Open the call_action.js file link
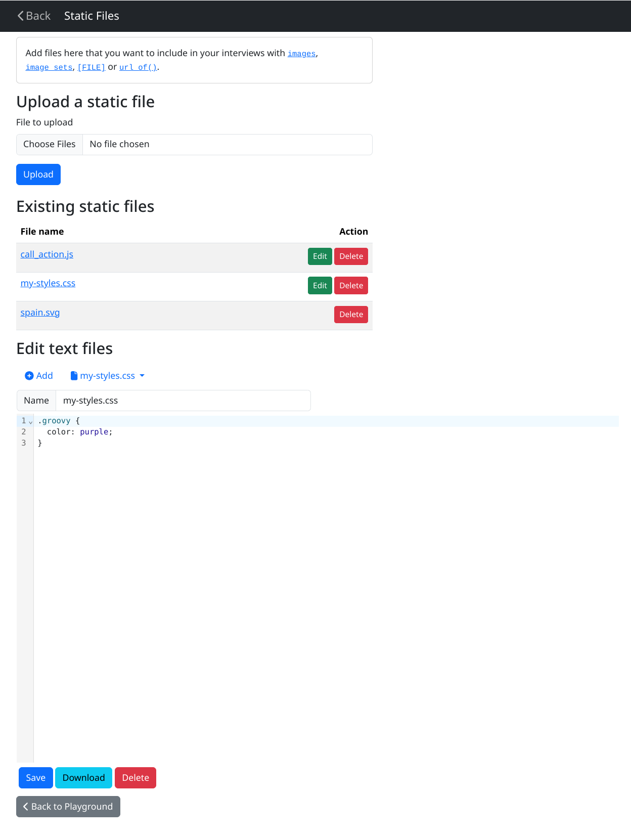This screenshot has height=840, width=631. pos(47,254)
